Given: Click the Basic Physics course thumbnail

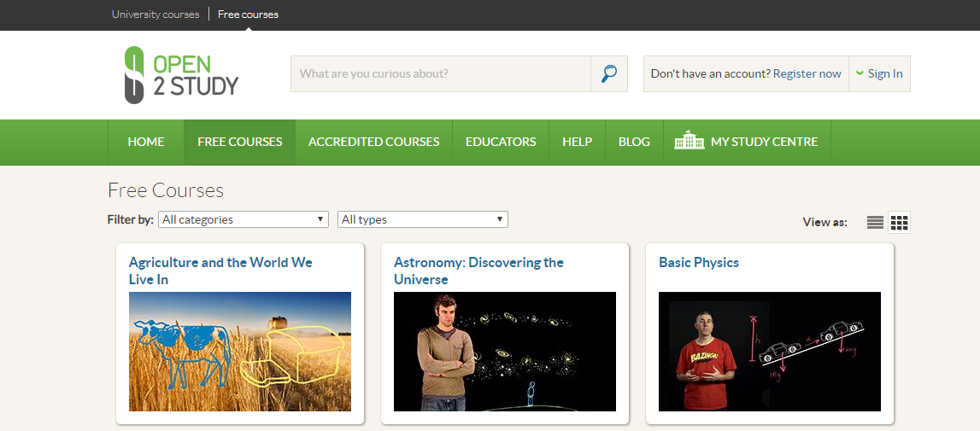Looking at the screenshot, I should point(770,352).
